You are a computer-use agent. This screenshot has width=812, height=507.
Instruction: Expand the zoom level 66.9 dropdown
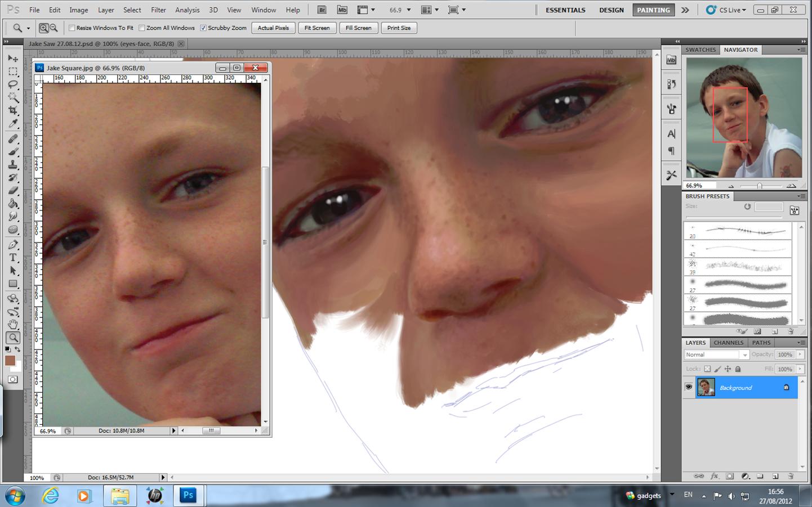tap(409, 10)
